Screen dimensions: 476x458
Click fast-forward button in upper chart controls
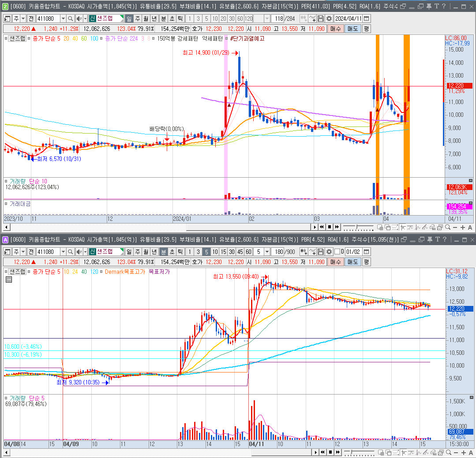point(337,227)
